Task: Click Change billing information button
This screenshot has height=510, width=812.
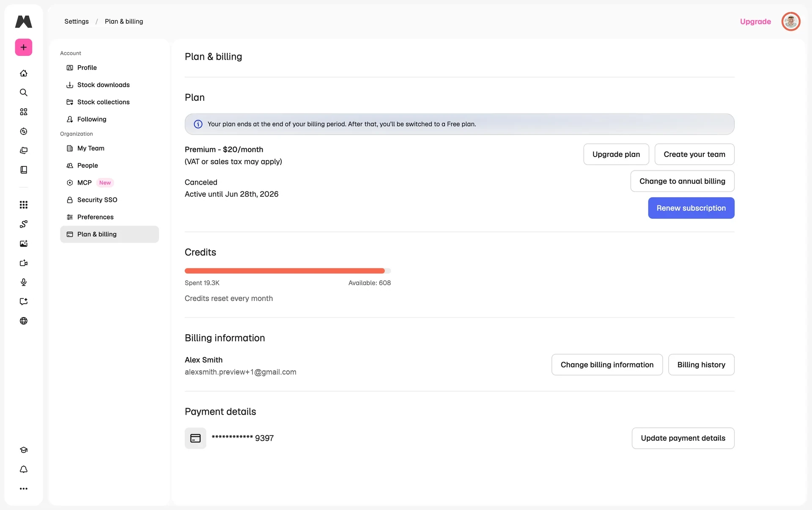Action: [607, 365]
